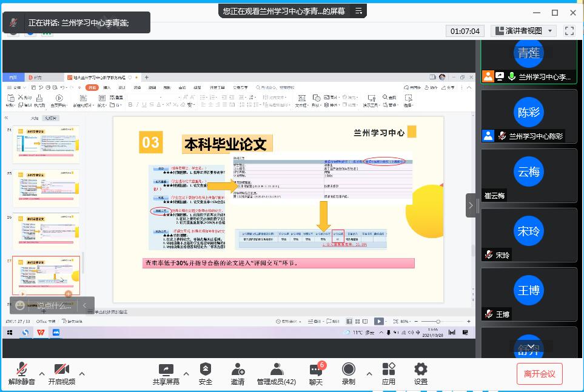Open menu beside the viewing-screen banner
This screenshot has width=584, height=392.
[x=358, y=11]
